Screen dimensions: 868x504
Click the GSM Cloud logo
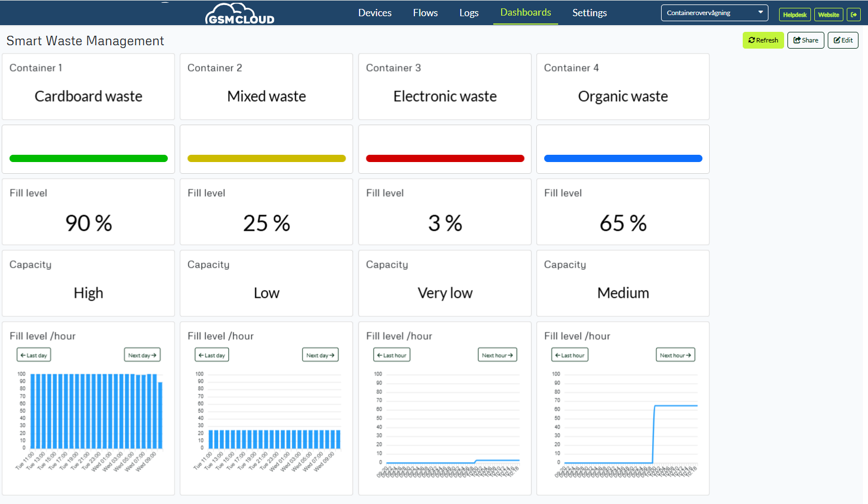pyautogui.click(x=240, y=14)
